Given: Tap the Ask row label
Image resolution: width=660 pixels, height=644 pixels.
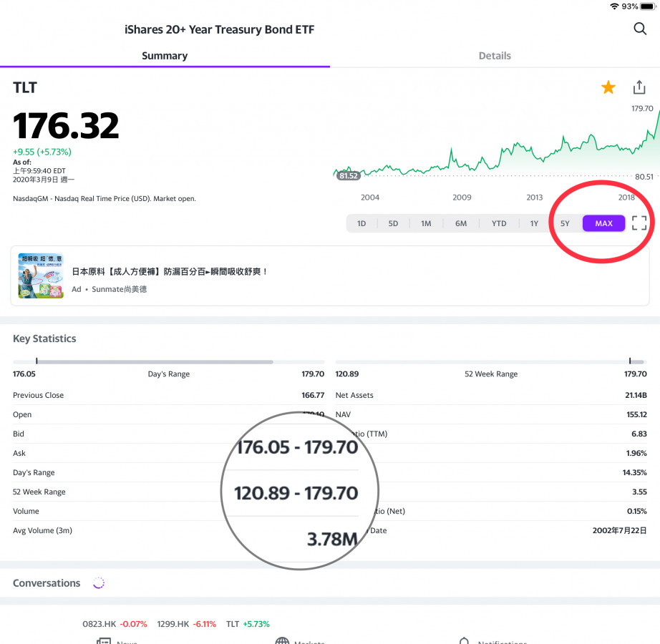Looking at the screenshot, I should [x=19, y=453].
